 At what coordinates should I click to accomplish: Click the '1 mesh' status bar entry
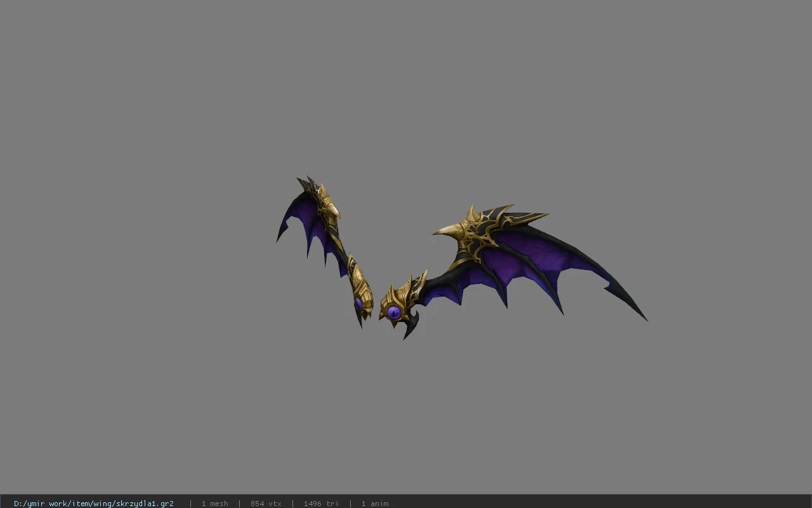(215, 504)
